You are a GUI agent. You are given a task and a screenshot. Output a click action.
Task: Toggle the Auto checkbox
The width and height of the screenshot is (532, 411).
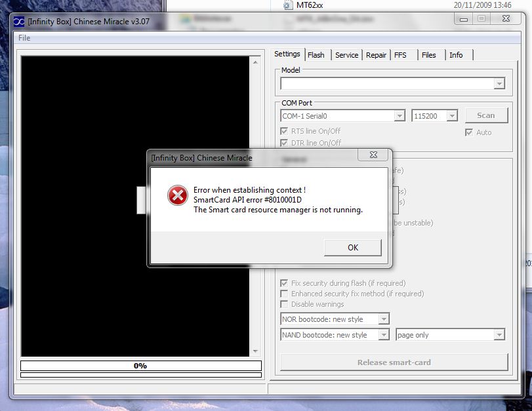(x=469, y=132)
